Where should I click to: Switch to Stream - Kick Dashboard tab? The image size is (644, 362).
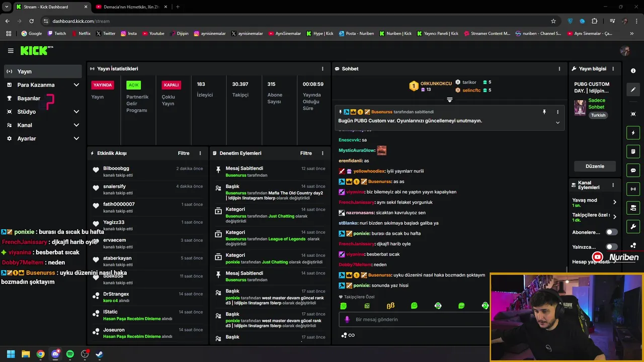(51, 7)
